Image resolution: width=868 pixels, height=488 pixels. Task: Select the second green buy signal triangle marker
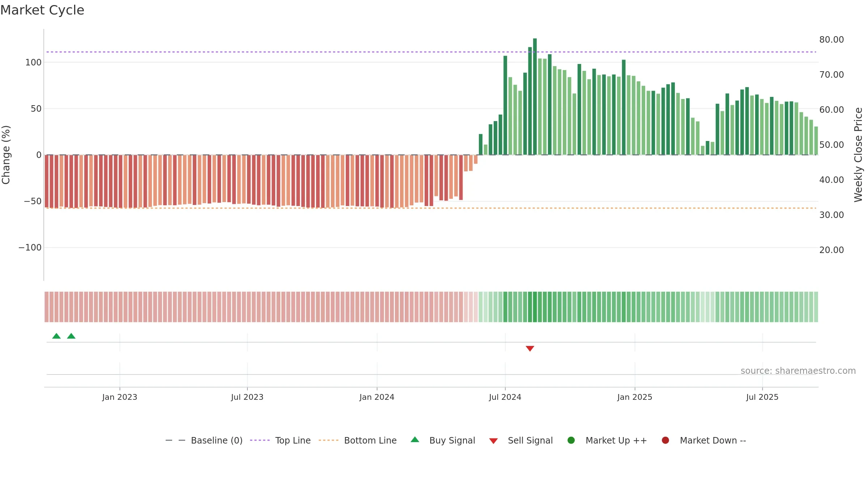click(71, 336)
